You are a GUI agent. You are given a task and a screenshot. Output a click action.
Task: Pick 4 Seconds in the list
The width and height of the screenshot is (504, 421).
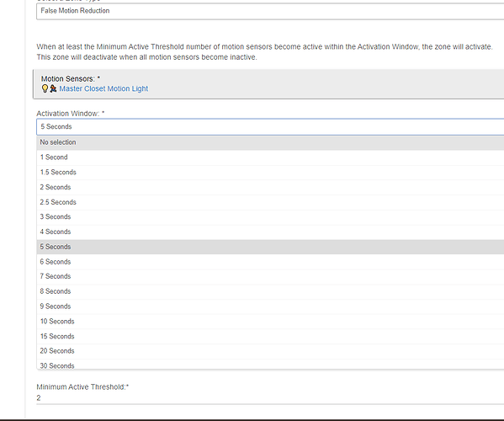click(270, 232)
